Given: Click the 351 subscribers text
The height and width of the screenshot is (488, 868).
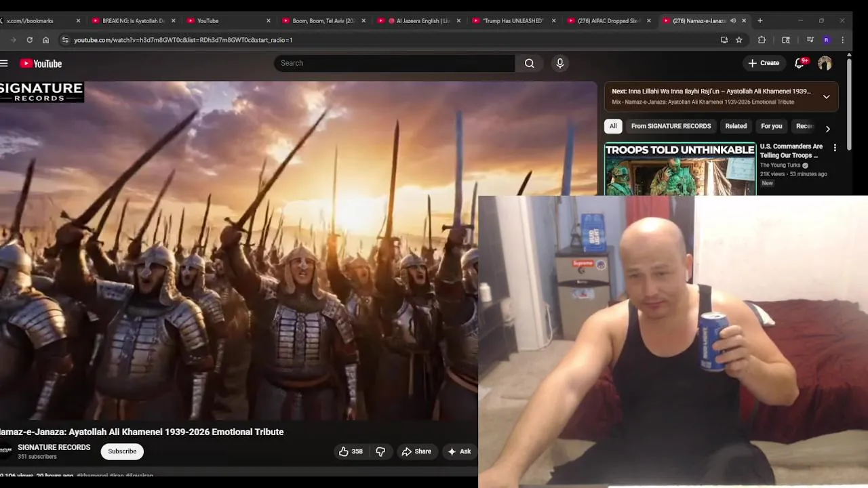Looking at the screenshot, I should [x=37, y=457].
